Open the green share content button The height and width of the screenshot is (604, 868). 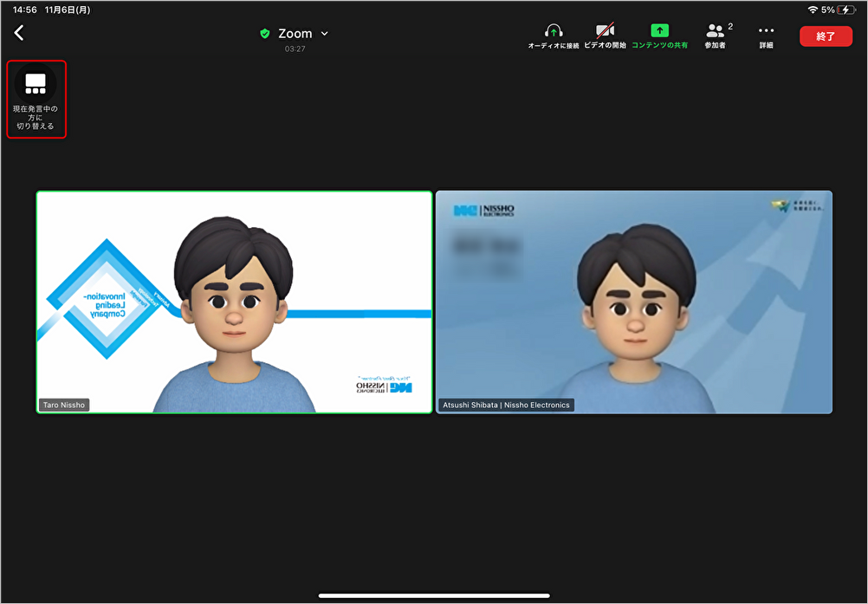point(659,36)
